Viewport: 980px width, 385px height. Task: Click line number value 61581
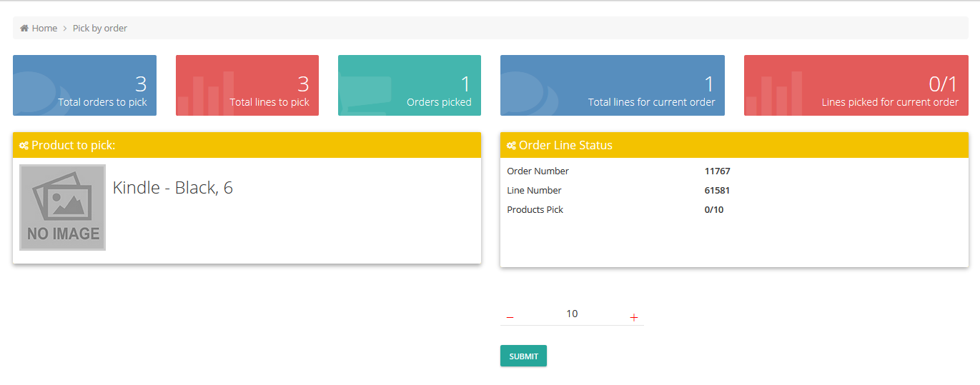point(718,191)
